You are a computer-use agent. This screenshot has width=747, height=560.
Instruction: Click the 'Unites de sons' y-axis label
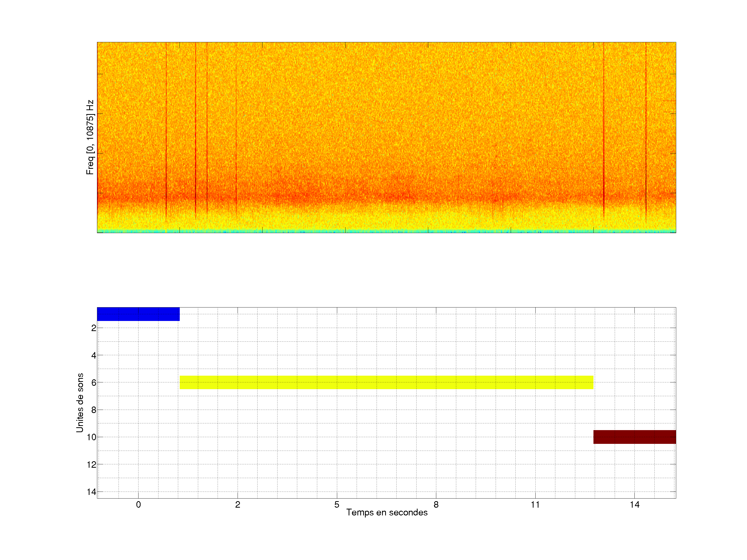(80, 403)
